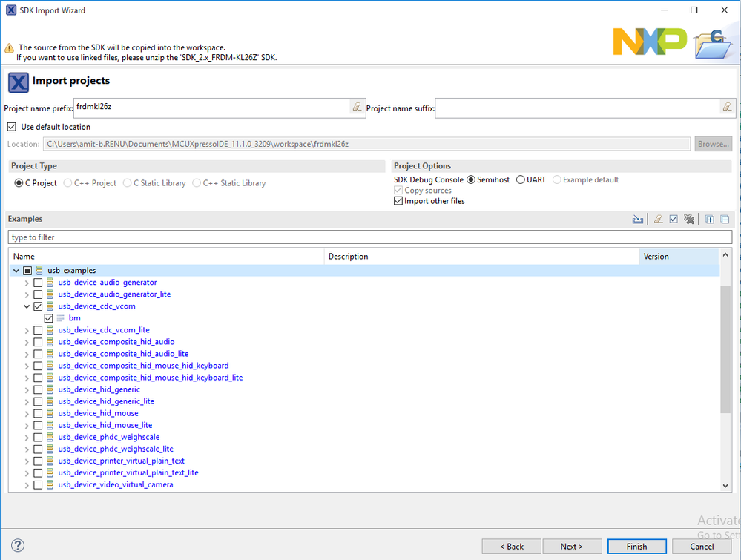Check the usb_device_hid_mouse_lite checkbox
Viewport: 741px width, 560px height.
pyautogui.click(x=38, y=425)
